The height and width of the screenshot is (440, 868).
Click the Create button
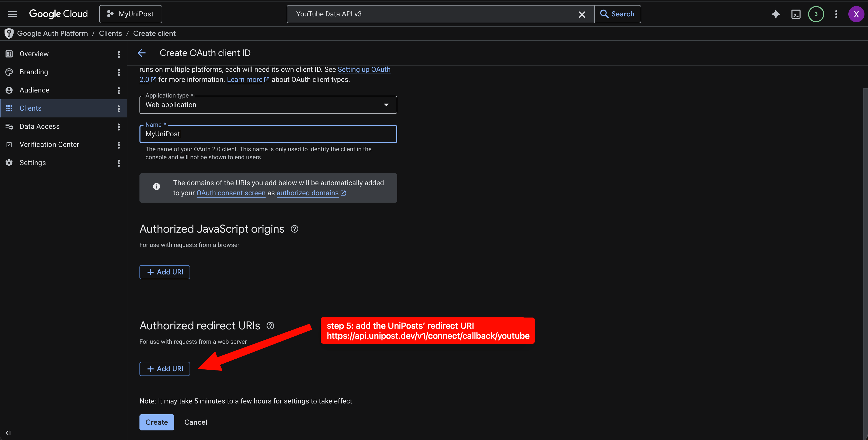coord(157,422)
